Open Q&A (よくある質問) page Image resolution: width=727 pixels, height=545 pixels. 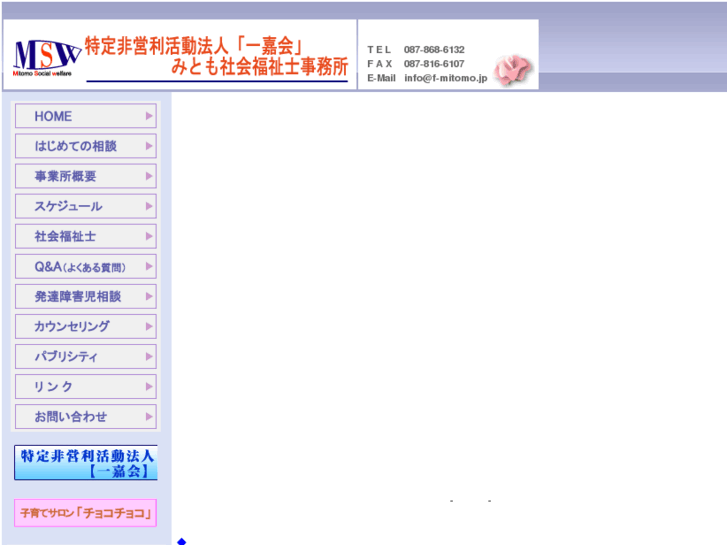click(86, 267)
